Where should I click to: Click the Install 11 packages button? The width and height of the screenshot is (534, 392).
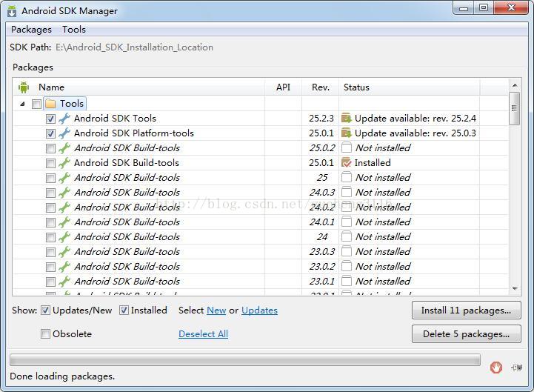tap(466, 310)
